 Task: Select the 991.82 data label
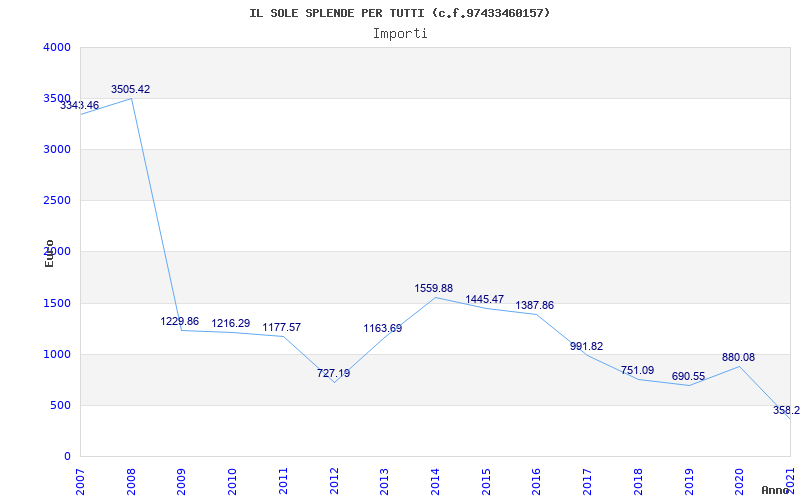tap(586, 346)
